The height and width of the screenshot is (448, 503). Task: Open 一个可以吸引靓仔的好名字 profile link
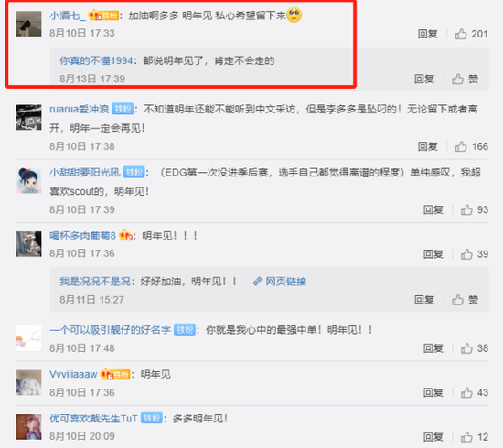[x=110, y=330]
